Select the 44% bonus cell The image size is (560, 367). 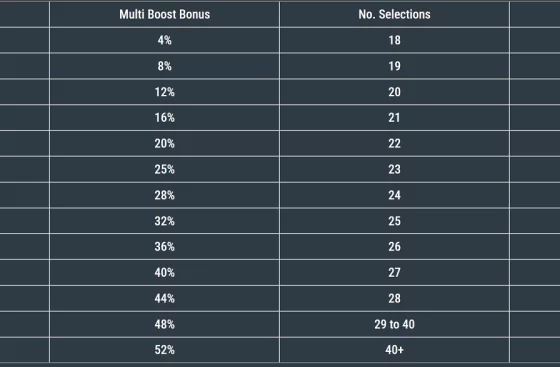[x=164, y=298]
